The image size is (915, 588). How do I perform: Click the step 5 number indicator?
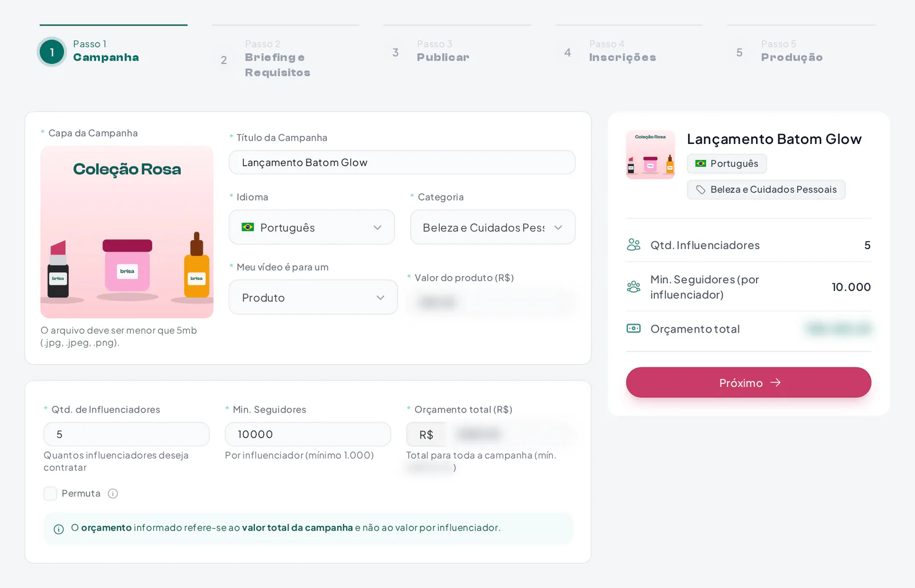[x=739, y=53]
